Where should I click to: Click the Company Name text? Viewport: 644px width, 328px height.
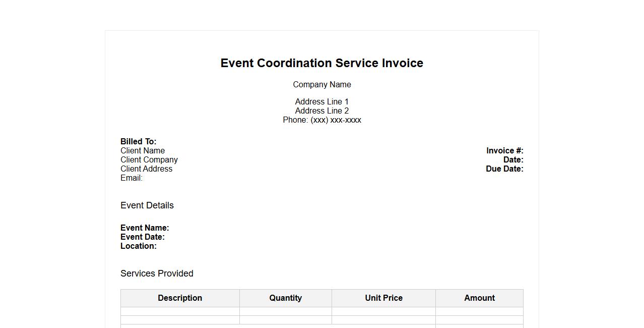(x=321, y=85)
